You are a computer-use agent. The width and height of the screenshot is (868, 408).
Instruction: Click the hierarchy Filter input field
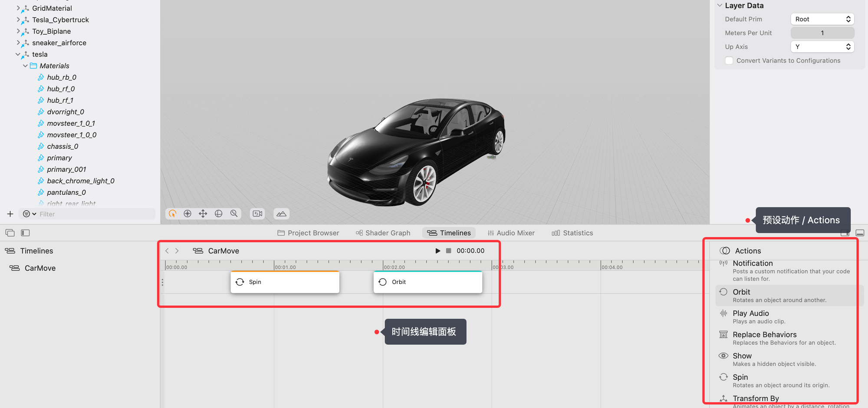coord(95,214)
